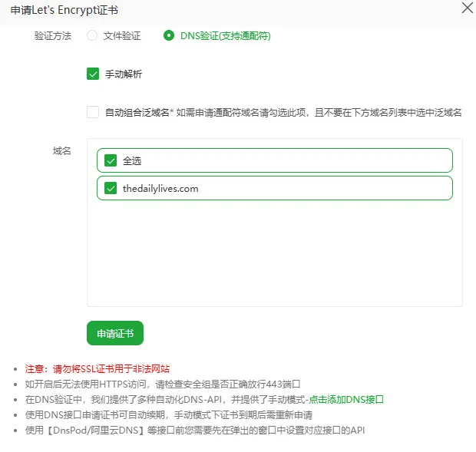Select the 文件验证 radio option
The width and height of the screenshot is (476, 452).
pos(92,35)
